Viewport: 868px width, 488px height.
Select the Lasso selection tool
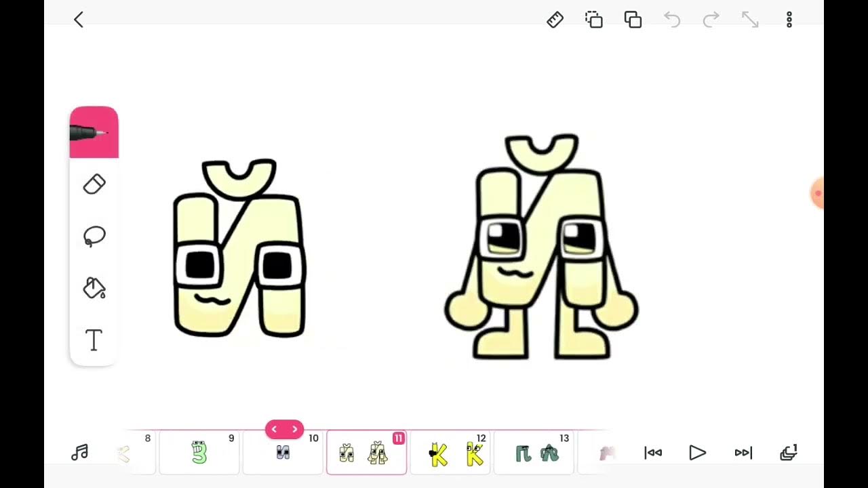94,237
